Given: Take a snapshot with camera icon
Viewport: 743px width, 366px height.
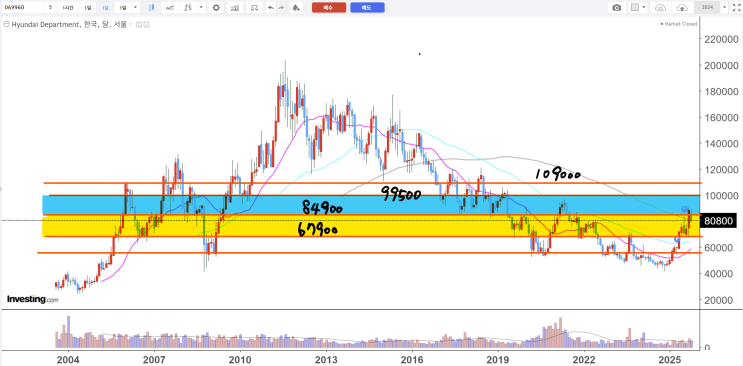Looking at the screenshot, I should click(616, 8).
